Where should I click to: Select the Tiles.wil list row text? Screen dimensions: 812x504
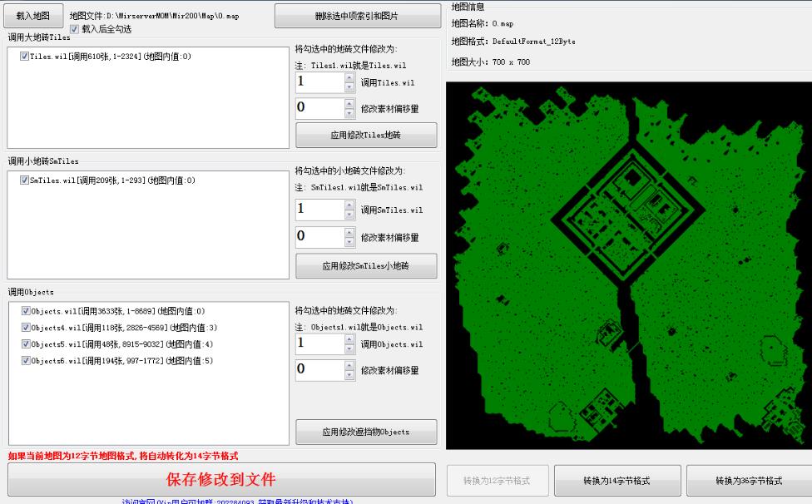point(111,56)
